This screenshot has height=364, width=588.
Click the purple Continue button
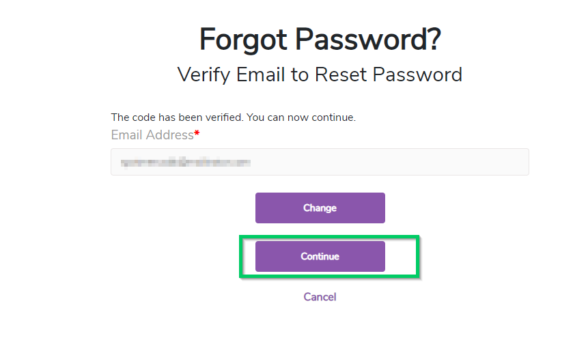(320, 257)
